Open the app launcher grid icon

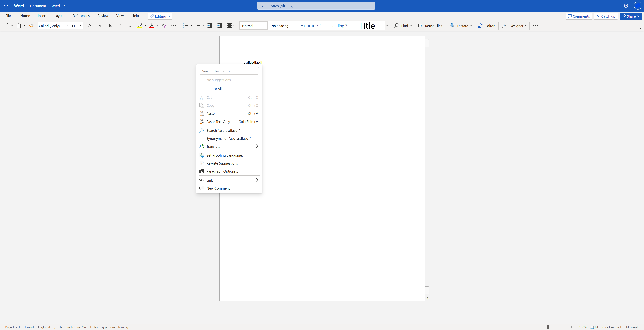[x=6, y=6]
